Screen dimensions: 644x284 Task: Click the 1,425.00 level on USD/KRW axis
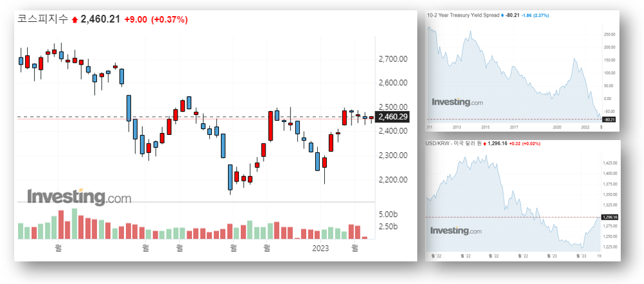pos(610,163)
